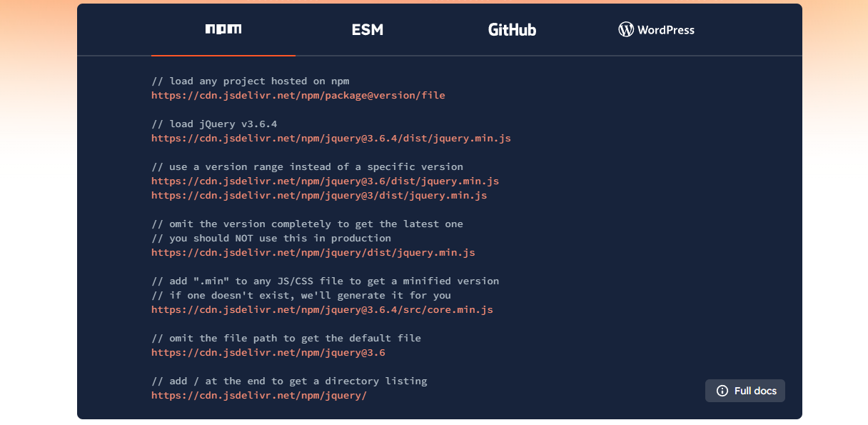Image resolution: width=868 pixels, height=425 pixels.
Task: Open the package@version/file URL template link
Action: pyautogui.click(x=298, y=95)
